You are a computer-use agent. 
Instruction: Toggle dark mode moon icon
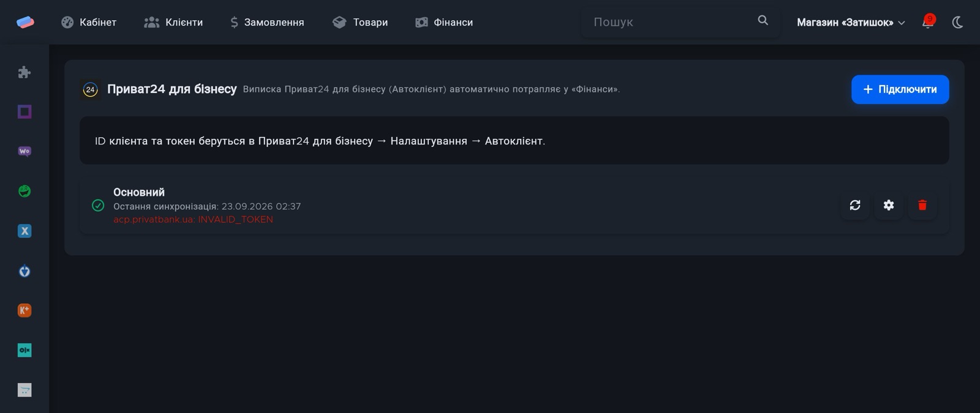(x=958, y=23)
